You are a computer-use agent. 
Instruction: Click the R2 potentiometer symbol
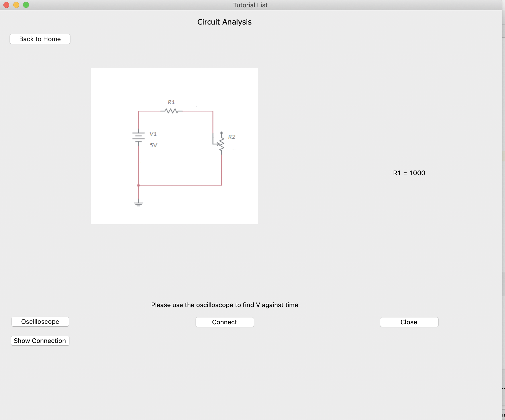point(221,144)
